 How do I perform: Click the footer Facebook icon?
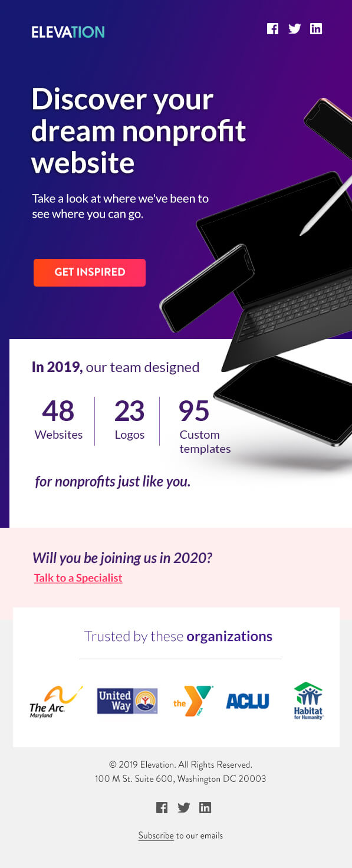click(x=162, y=807)
